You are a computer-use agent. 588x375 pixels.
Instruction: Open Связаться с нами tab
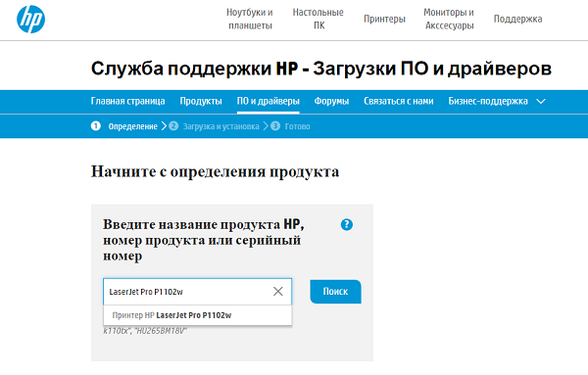click(x=399, y=101)
